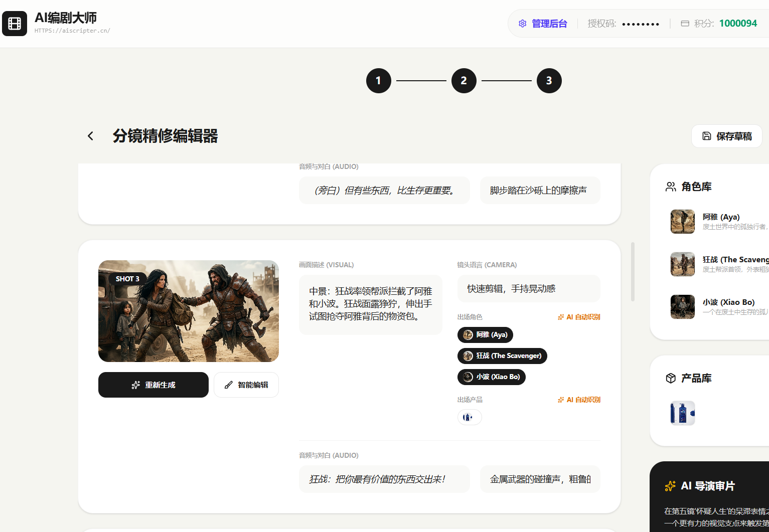The height and width of the screenshot is (532, 769).
Task: Click the SHOT 3 storyboard image
Action: (x=189, y=311)
